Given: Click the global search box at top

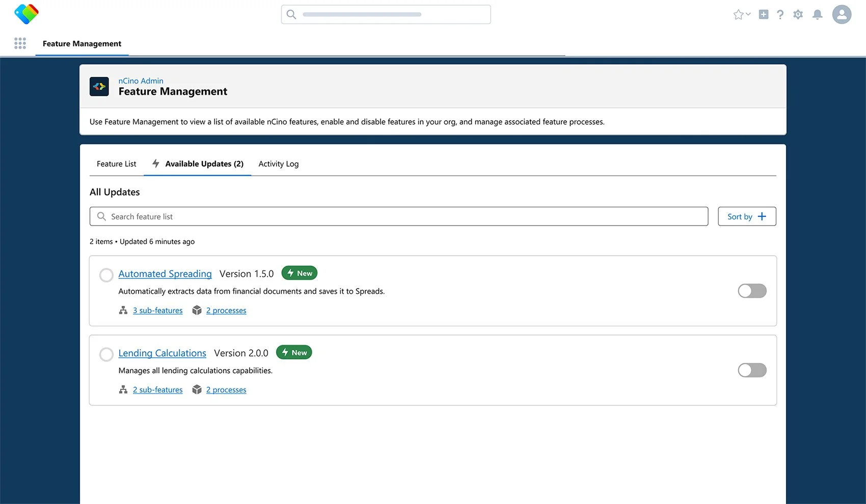Looking at the screenshot, I should point(386,14).
